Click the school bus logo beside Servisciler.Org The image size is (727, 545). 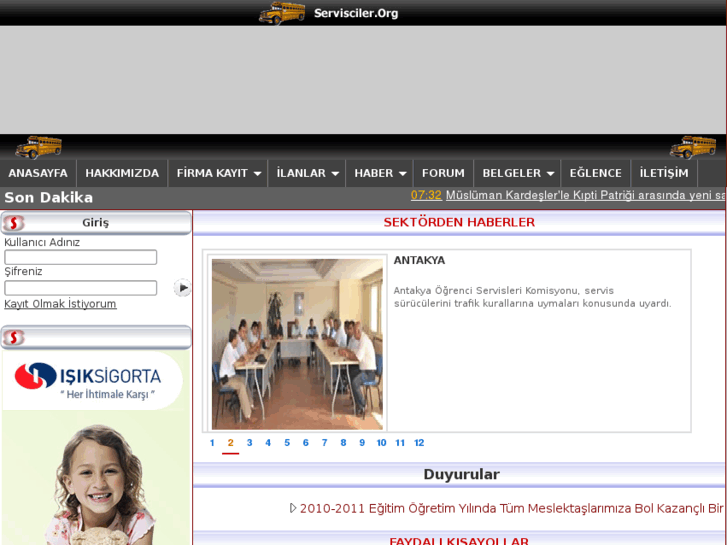pos(282,13)
